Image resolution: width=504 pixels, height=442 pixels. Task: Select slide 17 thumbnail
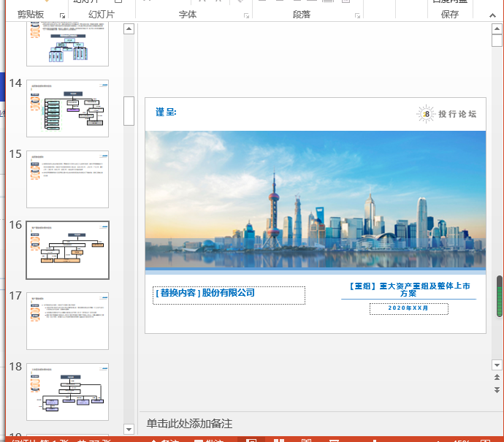pyautogui.click(x=67, y=321)
